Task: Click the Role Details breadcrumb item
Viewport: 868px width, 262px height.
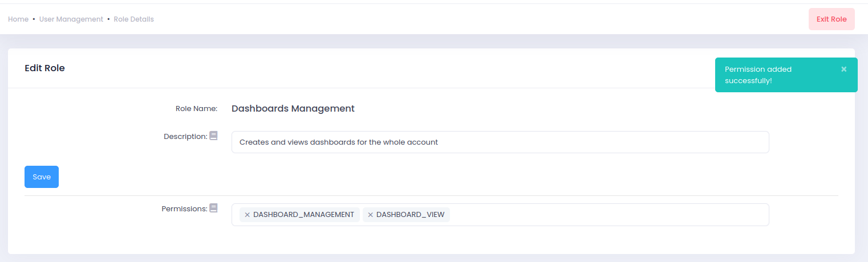Action: click(134, 19)
